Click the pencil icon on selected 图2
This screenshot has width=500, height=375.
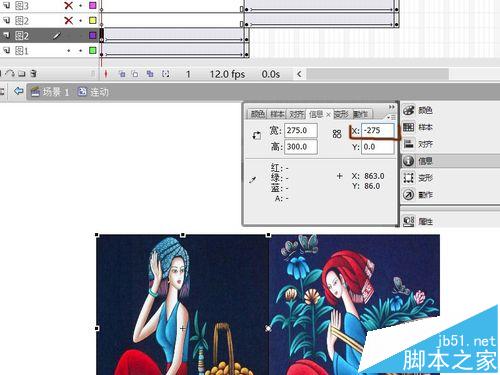(x=57, y=35)
